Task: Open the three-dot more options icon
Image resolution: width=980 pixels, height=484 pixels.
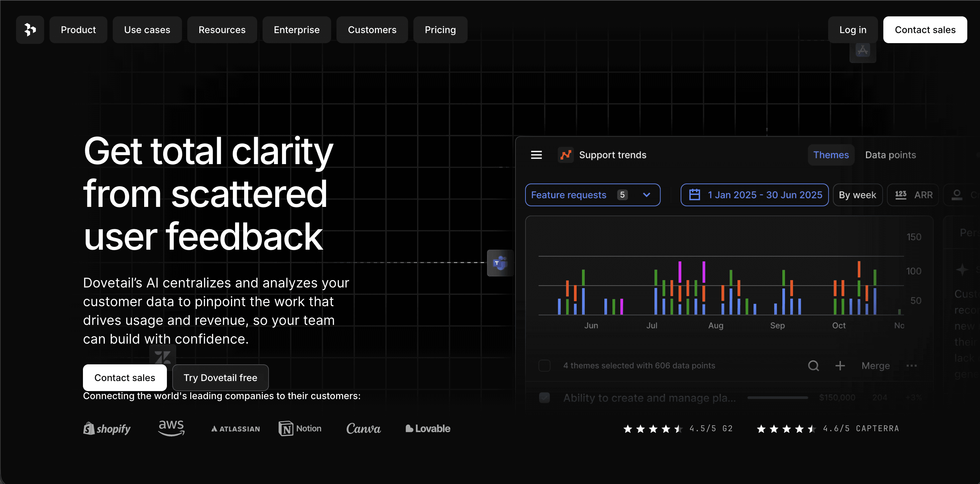Action: pyautogui.click(x=911, y=365)
